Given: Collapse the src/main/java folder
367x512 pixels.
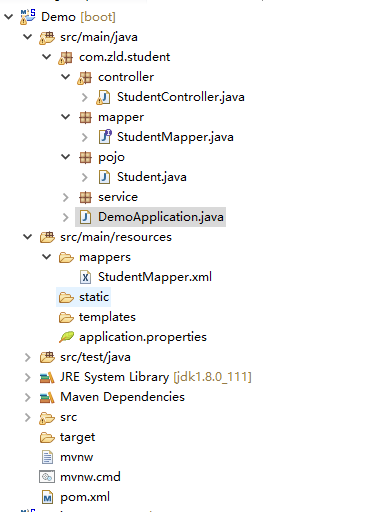Looking at the screenshot, I should 28,37.
